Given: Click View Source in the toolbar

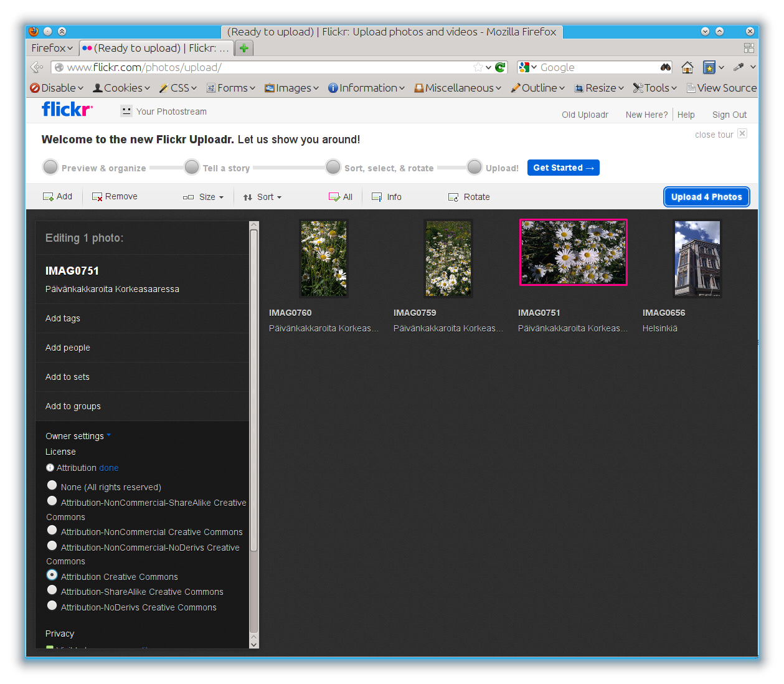Looking at the screenshot, I should pos(722,88).
